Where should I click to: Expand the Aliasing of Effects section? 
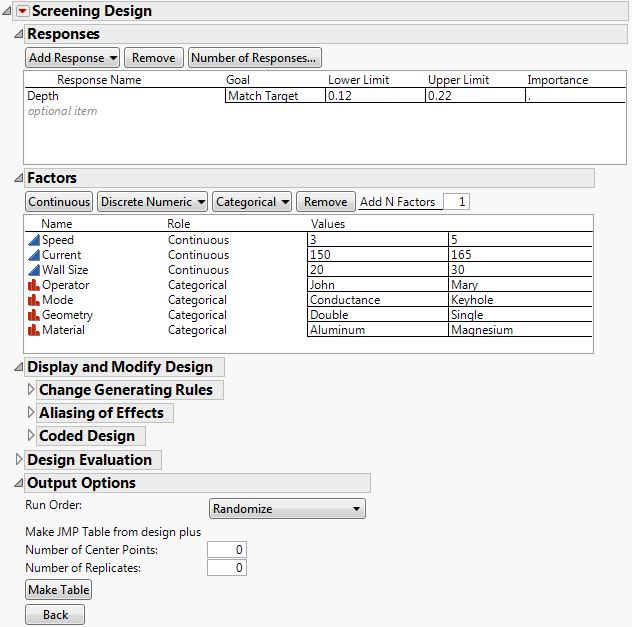tap(31, 413)
